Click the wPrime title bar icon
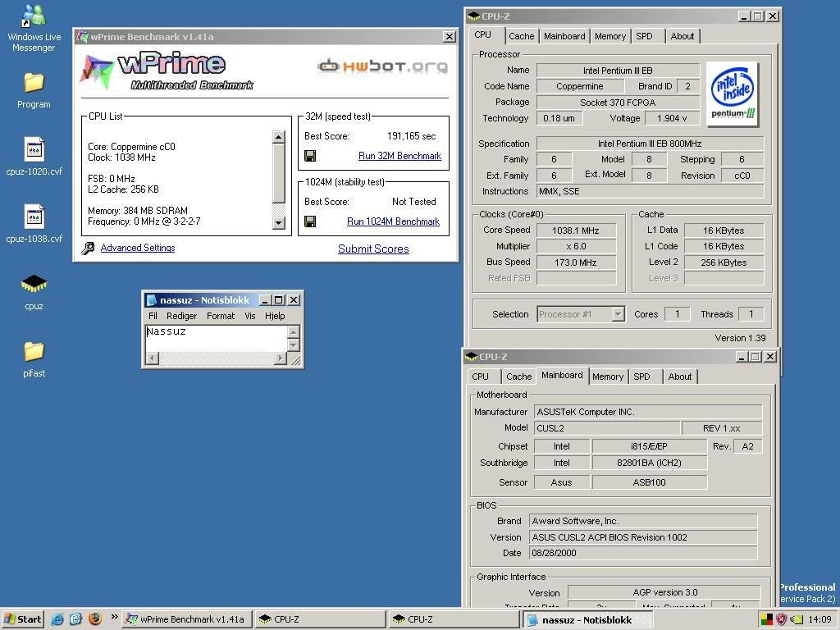 (x=82, y=36)
